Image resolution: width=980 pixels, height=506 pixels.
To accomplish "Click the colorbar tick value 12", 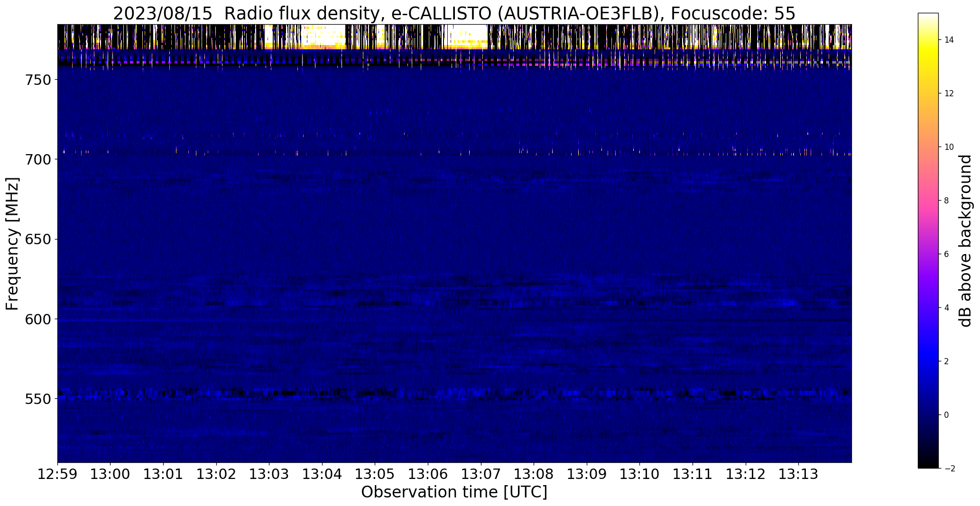I will click(x=949, y=93).
